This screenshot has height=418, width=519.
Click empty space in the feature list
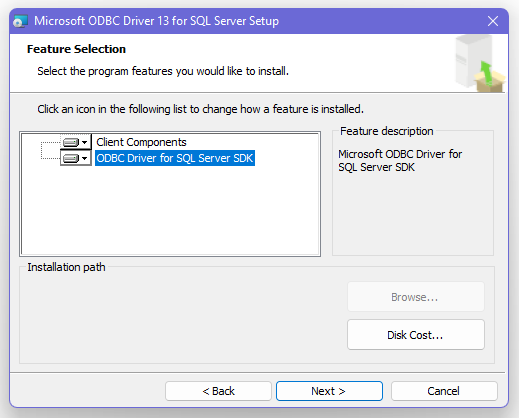[x=170, y=210]
